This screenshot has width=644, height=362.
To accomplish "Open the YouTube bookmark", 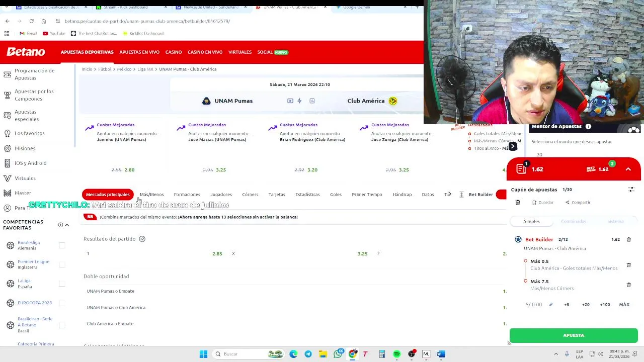I will 54,33.
